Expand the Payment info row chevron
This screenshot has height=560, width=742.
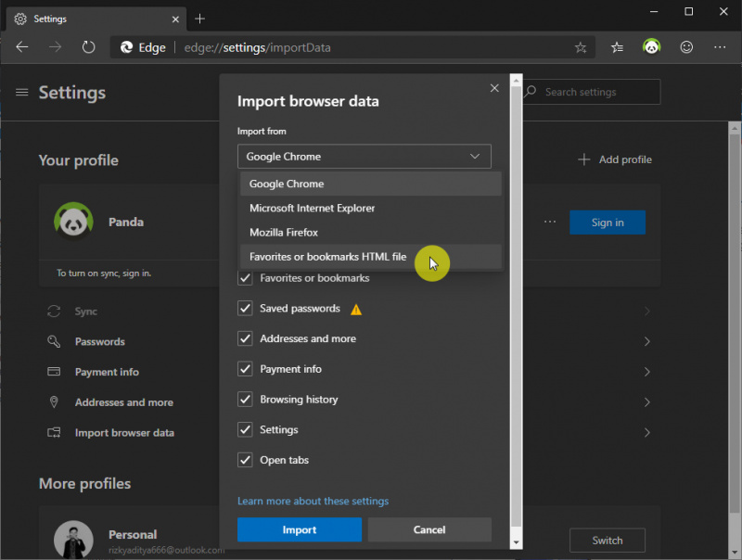pyautogui.click(x=646, y=372)
